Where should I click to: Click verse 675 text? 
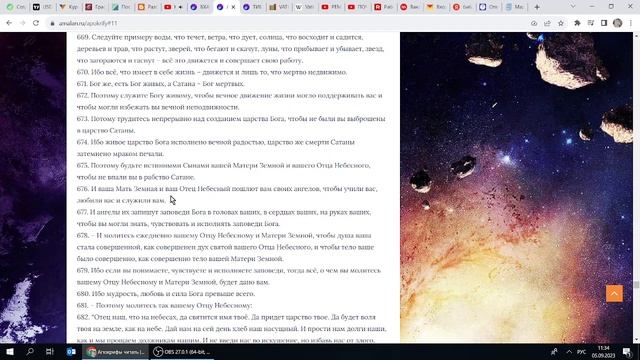pos(224,171)
